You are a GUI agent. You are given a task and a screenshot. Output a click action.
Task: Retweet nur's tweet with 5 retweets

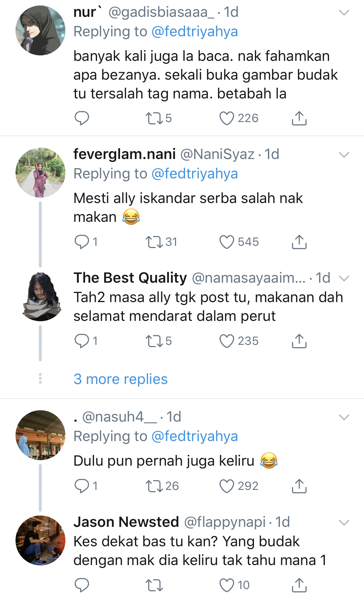pyautogui.click(x=154, y=118)
